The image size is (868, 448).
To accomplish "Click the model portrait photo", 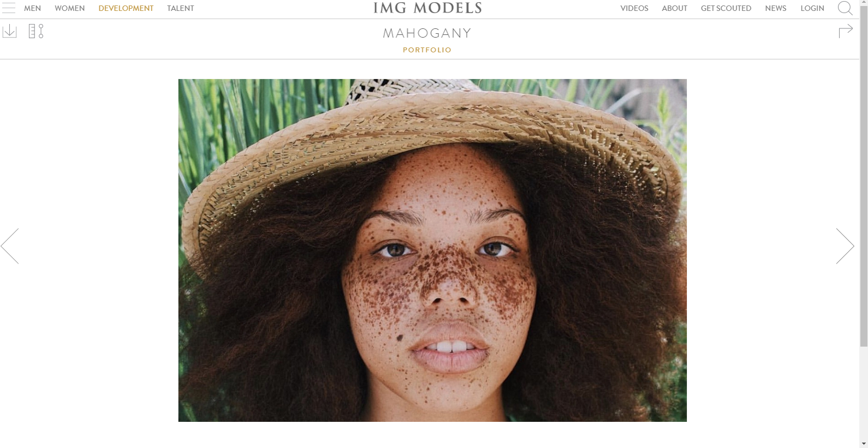I will (x=432, y=250).
